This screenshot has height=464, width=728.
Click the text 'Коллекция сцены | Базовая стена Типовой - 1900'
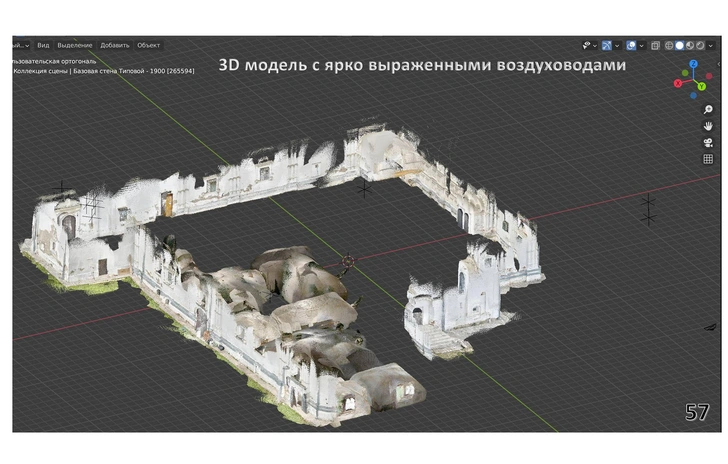click(x=90, y=71)
